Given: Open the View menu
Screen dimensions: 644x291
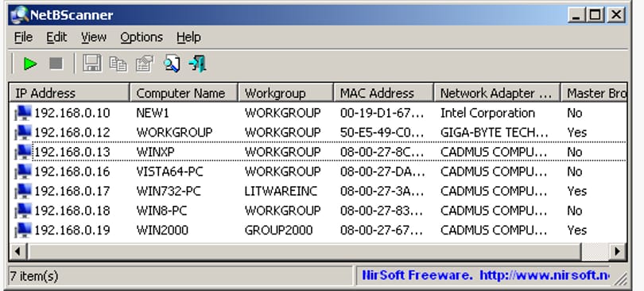Looking at the screenshot, I should [x=94, y=37].
